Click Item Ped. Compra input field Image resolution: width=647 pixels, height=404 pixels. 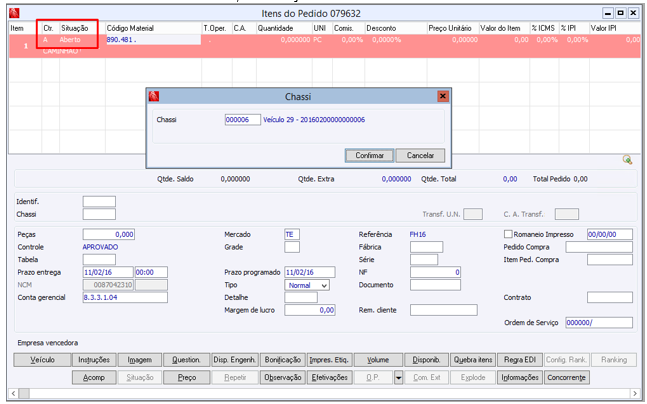610,260
